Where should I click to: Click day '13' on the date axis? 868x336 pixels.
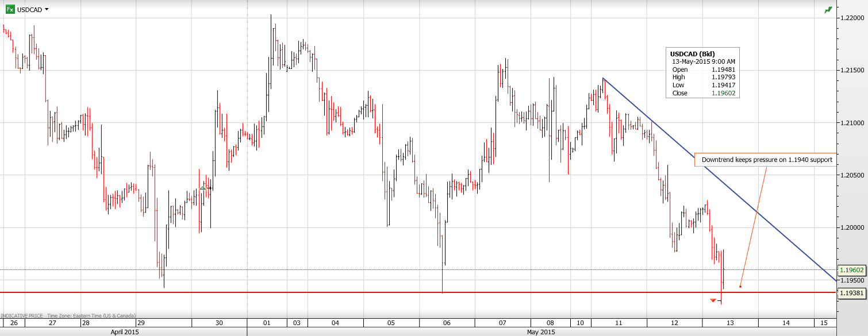click(x=730, y=323)
